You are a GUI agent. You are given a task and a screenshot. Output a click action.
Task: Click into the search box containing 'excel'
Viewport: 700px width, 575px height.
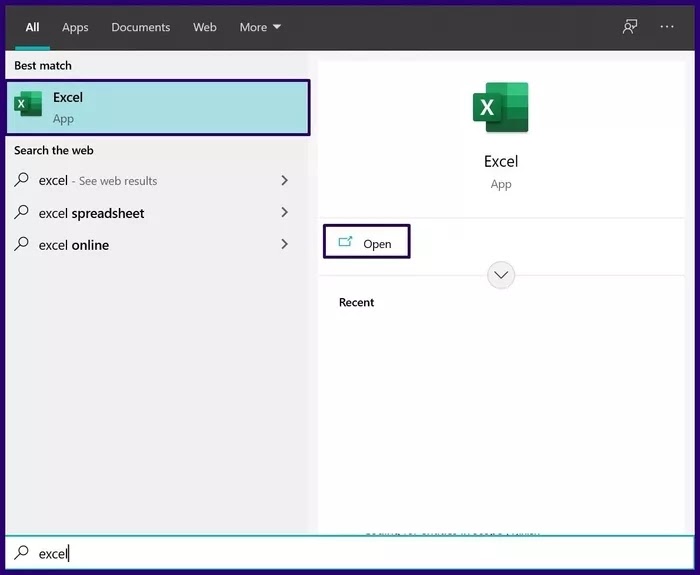[x=350, y=553]
